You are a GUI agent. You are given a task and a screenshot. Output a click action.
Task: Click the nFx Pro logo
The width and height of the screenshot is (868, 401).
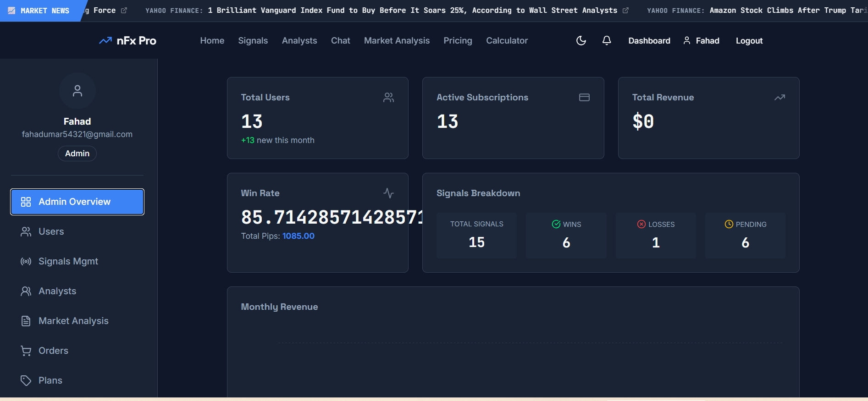coord(127,41)
